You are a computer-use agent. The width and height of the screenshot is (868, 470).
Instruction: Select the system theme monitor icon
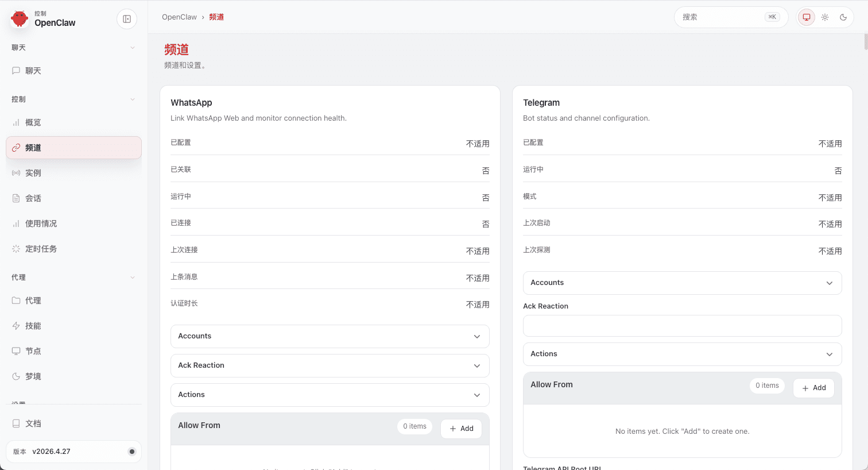coord(807,17)
